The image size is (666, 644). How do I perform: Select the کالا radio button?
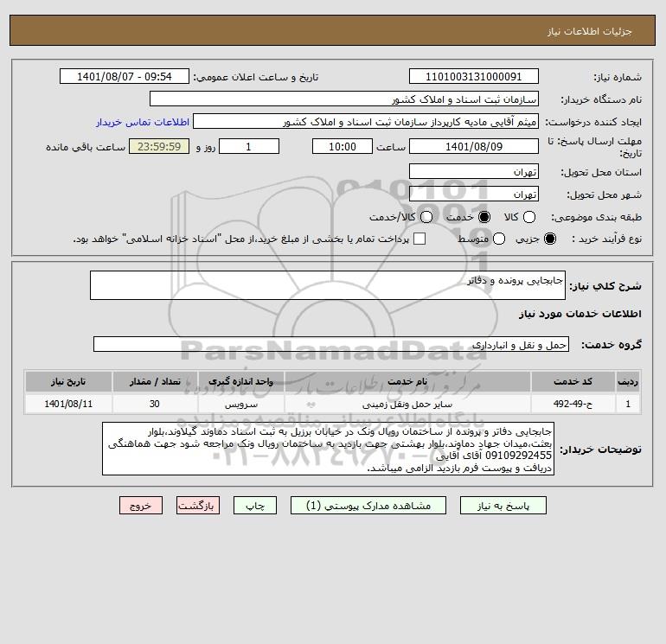529,217
